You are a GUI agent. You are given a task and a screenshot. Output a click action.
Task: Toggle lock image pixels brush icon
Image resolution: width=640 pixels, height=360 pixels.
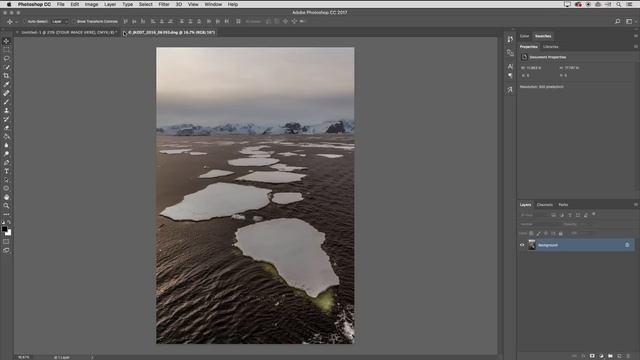538,233
